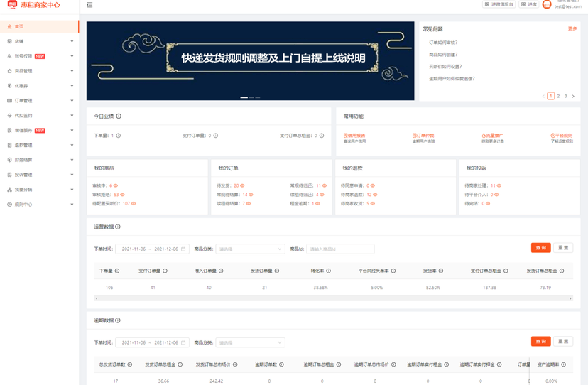Go to next page of 常见问题 list
The height and width of the screenshot is (385, 588).
573,96
